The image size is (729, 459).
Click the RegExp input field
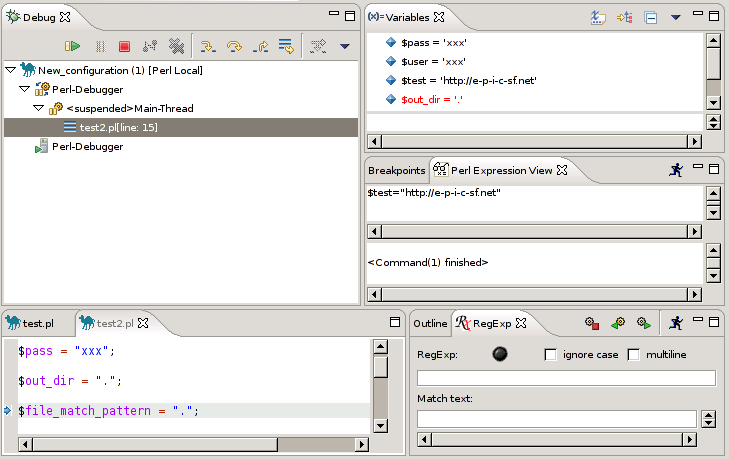click(566, 378)
